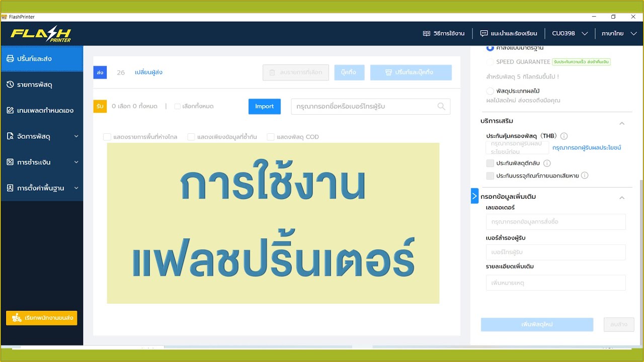Click the magnifier search icon
Image resolution: width=644 pixels, height=362 pixels.
[441, 107]
